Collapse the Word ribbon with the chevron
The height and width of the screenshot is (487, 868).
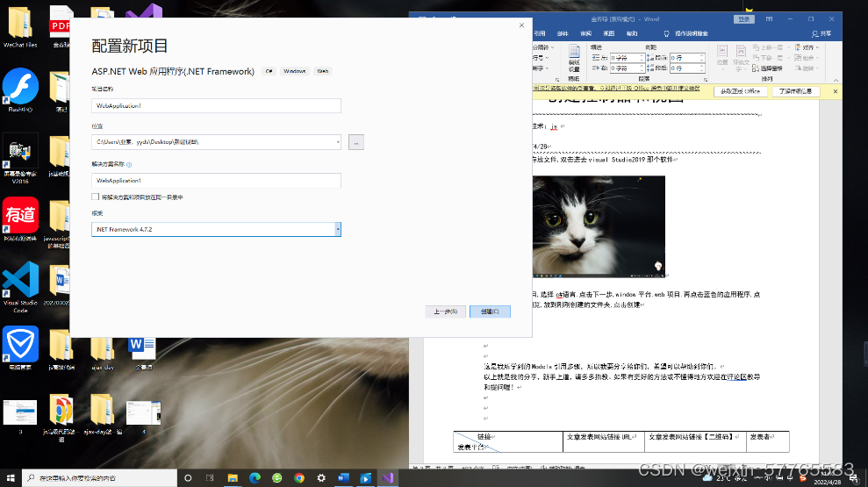pyautogui.click(x=836, y=80)
